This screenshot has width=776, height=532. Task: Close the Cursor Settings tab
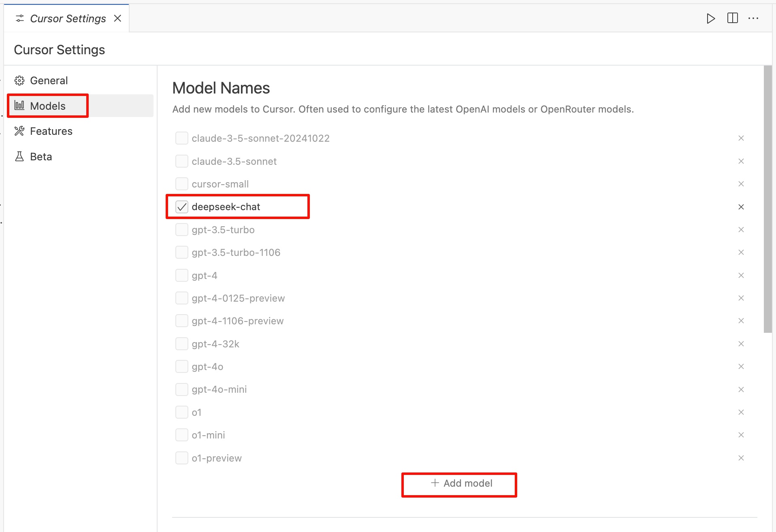coord(117,18)
